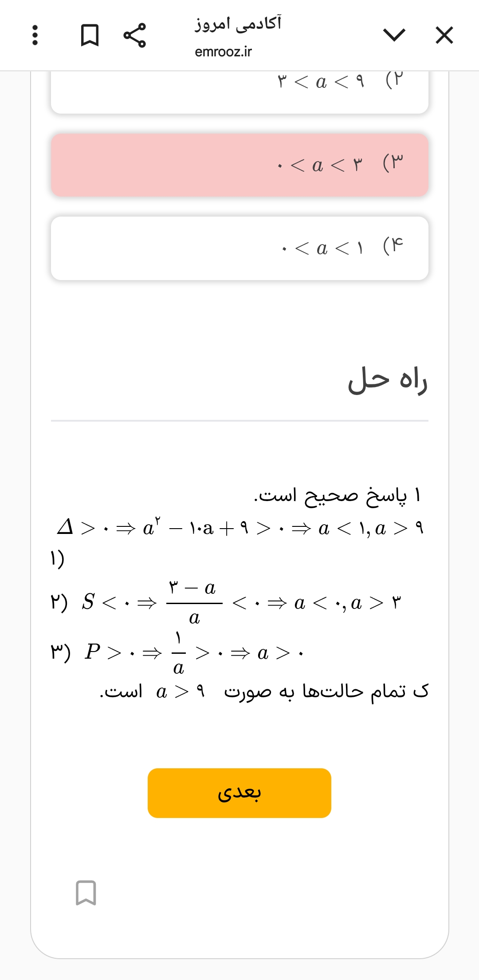The height and width of the screenshot is (980, 479).
Task: Select the pink-highlighted answer option ۳
Action: pyautogui.click(x=239, y=165)
